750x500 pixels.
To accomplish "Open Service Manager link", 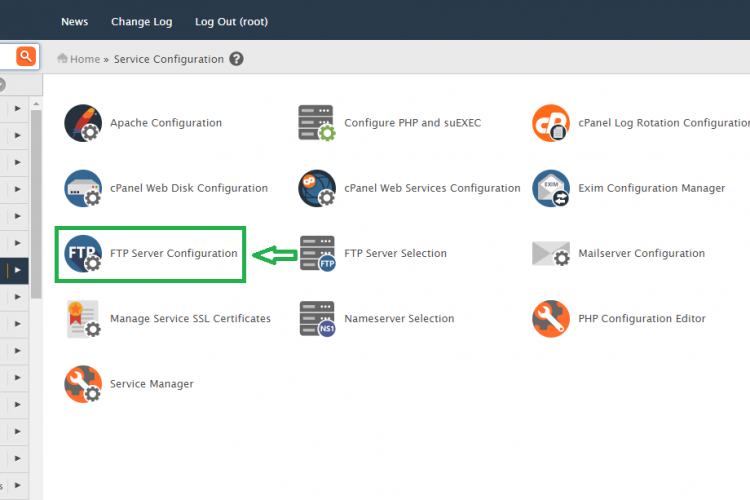I will pyautogui.click(x=152, y=384).
